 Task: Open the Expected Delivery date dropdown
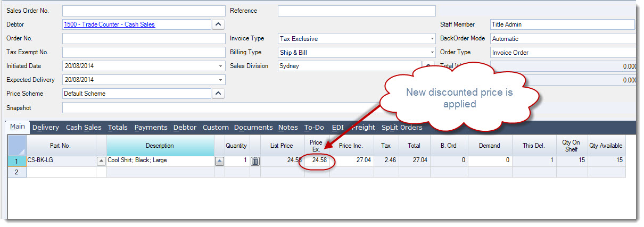[x=221, y=80]
